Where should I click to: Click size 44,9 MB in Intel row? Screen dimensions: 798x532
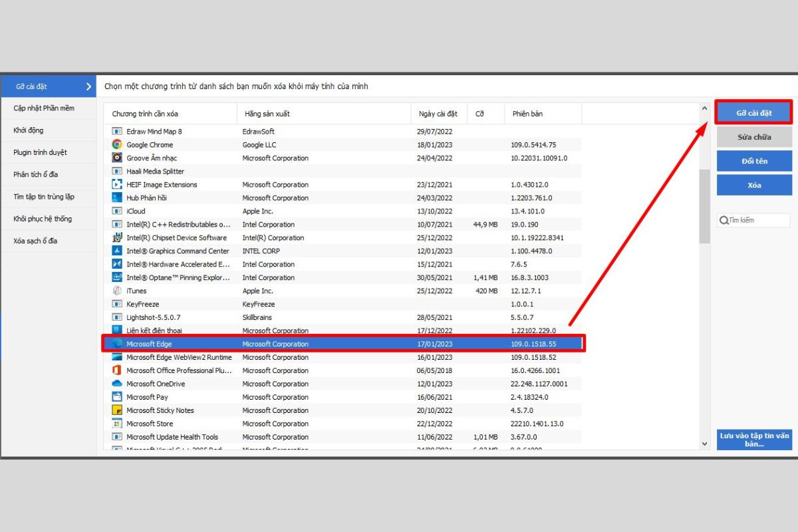coord(485,224)
